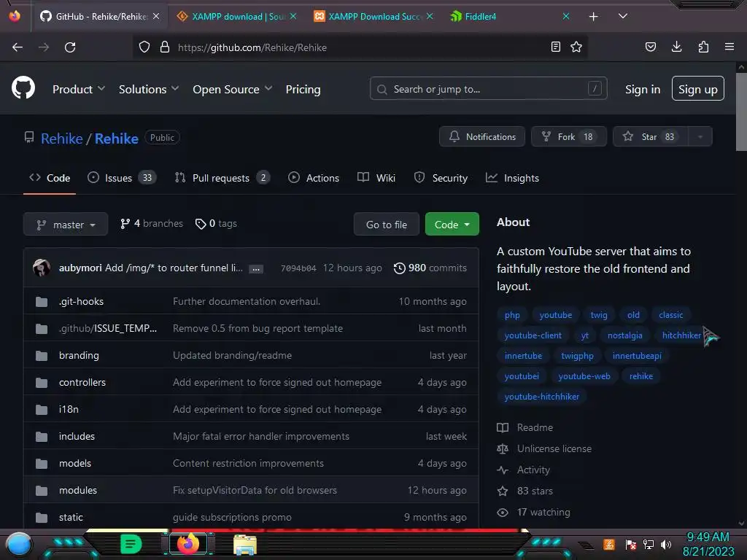Open the Actions tab
This screenshot has height=560, width=747.
[x=314, y=178]
